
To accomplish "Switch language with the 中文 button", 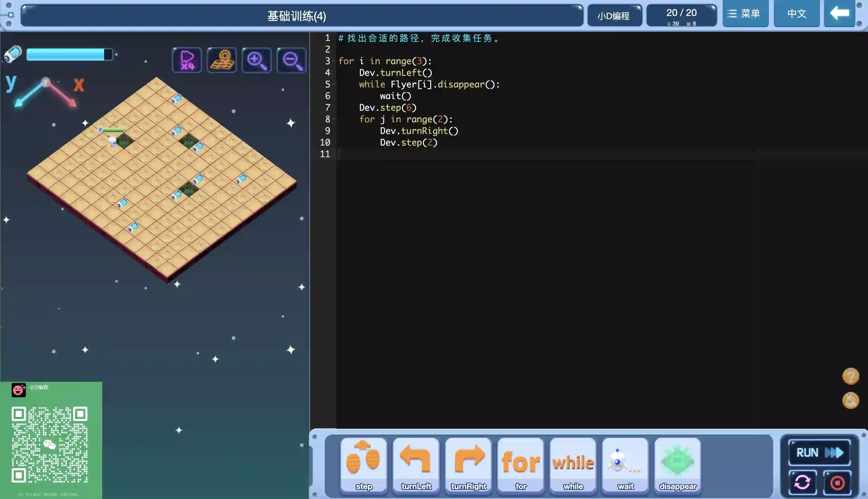I will 796,14.
